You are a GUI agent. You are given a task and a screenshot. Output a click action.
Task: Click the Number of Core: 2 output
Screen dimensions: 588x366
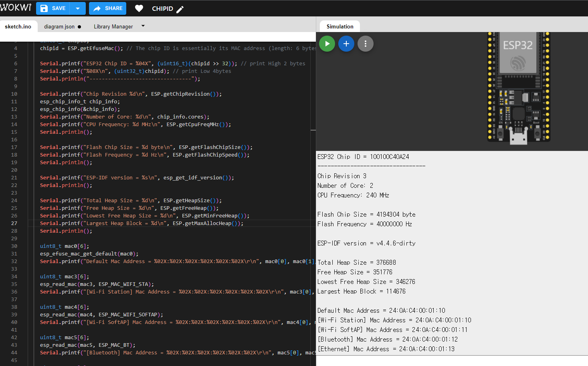345,185
